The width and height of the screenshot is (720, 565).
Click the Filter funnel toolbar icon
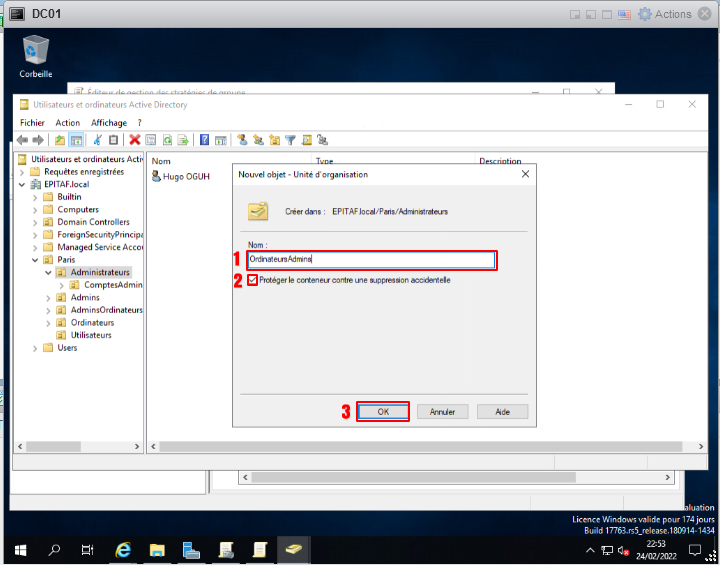[290, 140]
